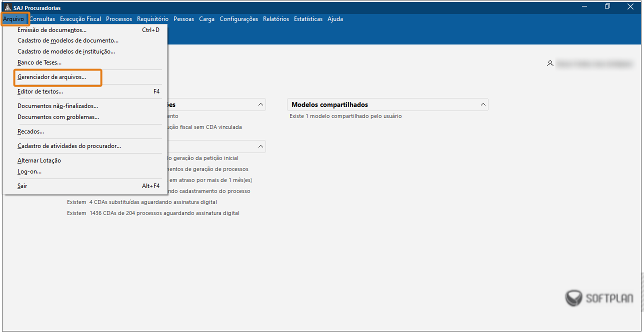
Task: Open Gerenciador de arquivos menu entry
Action: pos(52,77)
